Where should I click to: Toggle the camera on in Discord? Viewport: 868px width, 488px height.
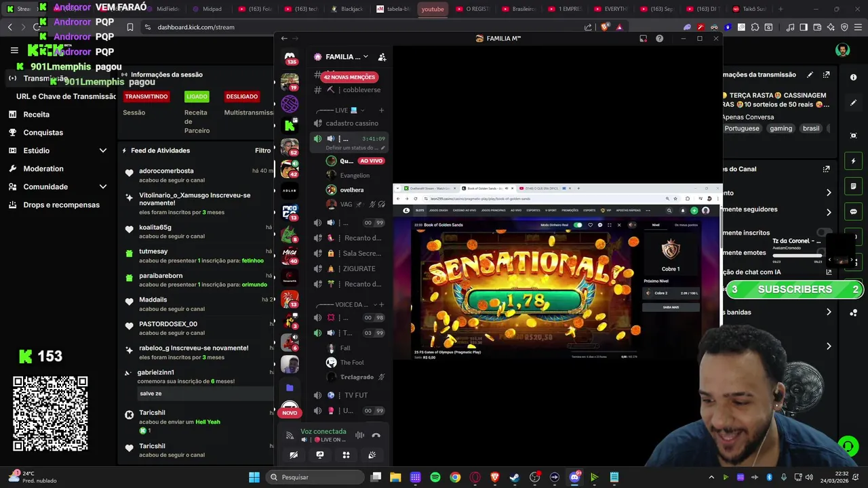point(294,455)
